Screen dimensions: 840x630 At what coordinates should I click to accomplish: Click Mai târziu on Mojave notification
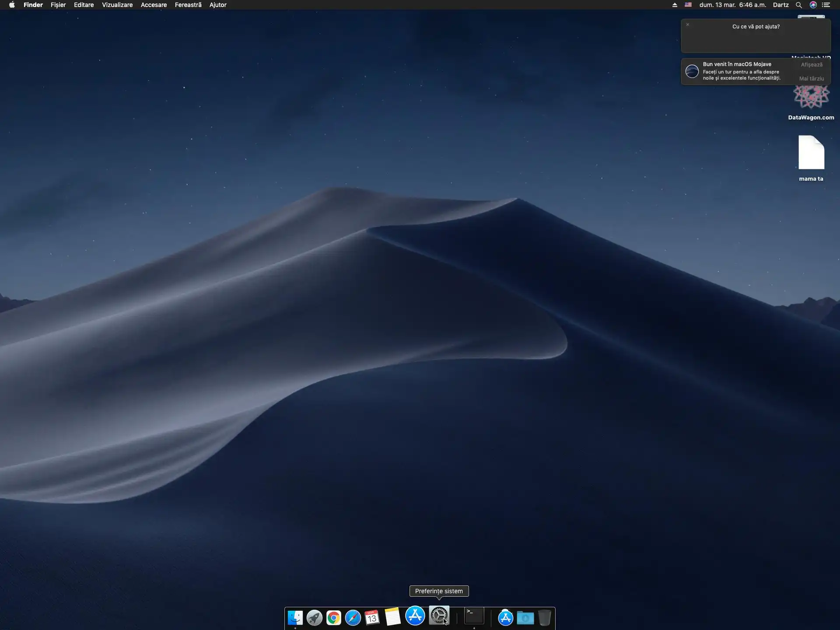point(811,79)
